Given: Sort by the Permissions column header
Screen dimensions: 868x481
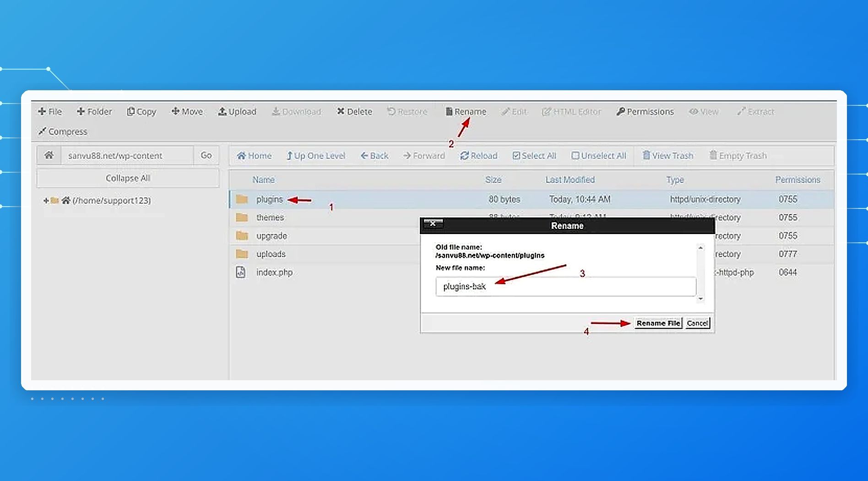Looking at the screenshot, I should [x=797, y=180].
